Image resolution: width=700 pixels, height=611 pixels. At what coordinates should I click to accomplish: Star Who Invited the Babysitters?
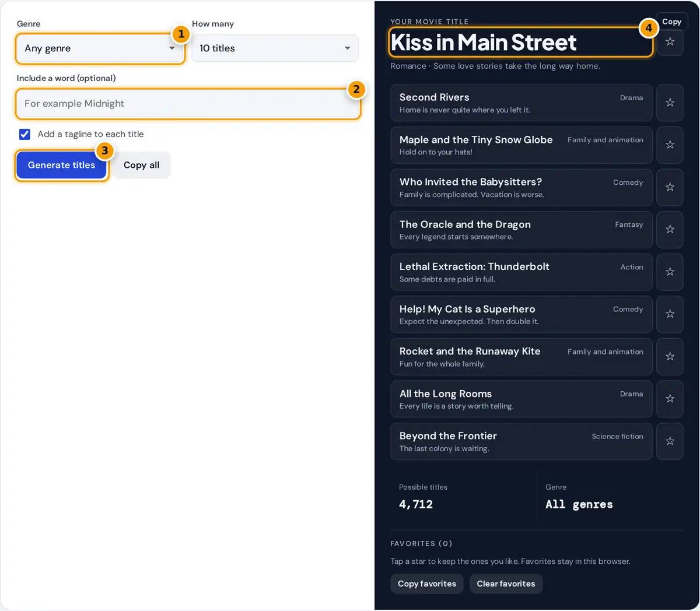[670, 187]
